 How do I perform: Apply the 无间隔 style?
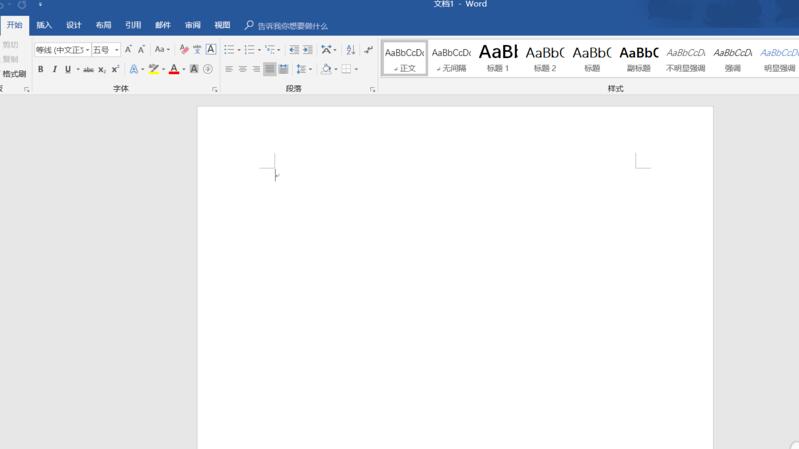tap(451, 59)
